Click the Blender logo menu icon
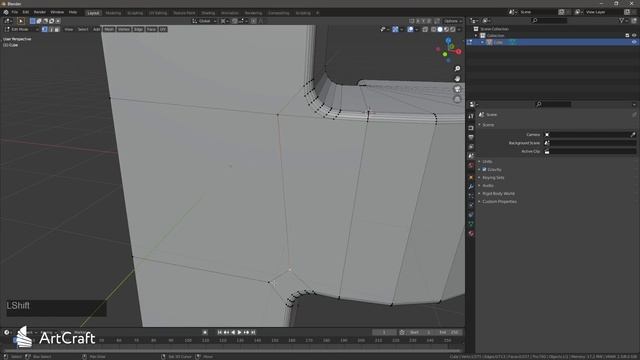The image size is (640, 360). (6, 13)
